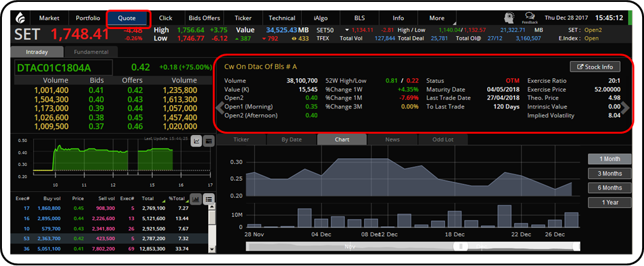
Task: Click the SET index value 1,748.41
Action: pos(81,34)
